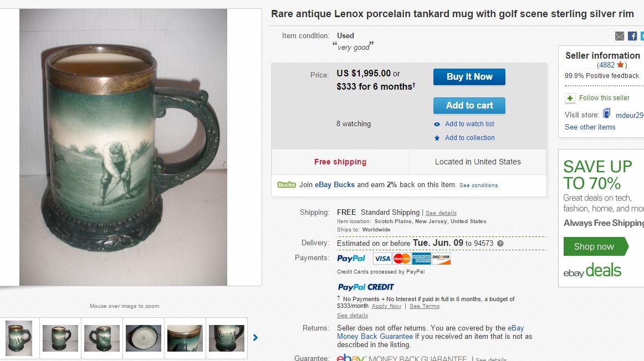Expand shipping See details link
This screenshot has height=361, width=644.
point(441,213)
